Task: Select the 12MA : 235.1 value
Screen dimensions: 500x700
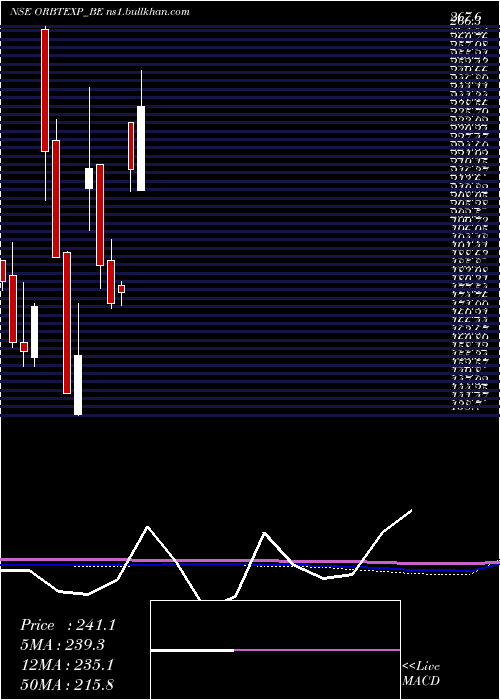Action: pos(66,665)
